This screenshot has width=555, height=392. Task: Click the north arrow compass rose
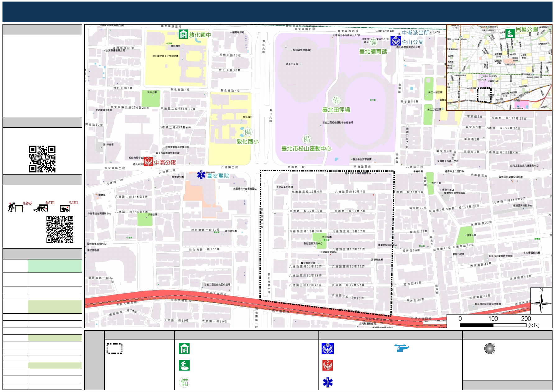541,302
